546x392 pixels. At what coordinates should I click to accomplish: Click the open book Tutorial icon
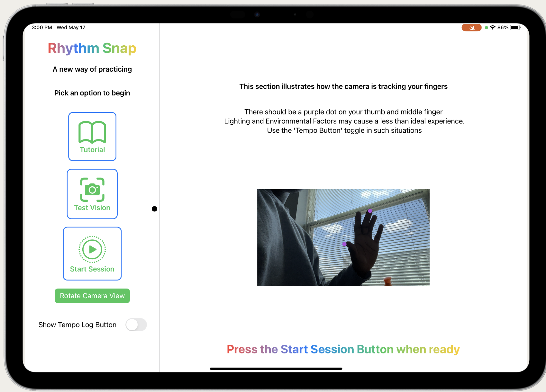(92, 132)
